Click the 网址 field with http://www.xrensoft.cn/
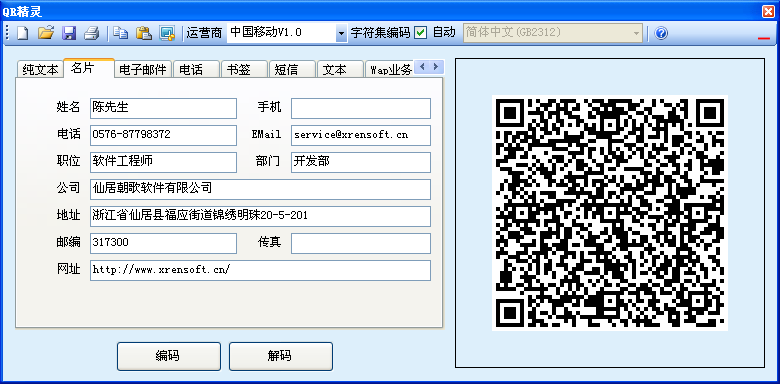 (x=260, y=270)
